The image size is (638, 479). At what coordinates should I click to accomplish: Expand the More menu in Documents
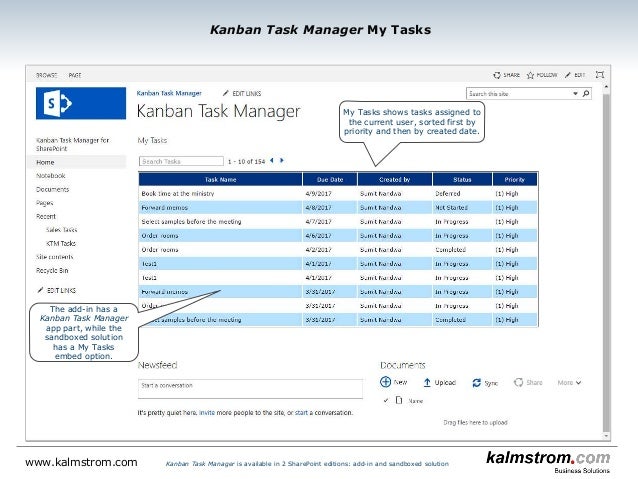click(x=569, y=383)
